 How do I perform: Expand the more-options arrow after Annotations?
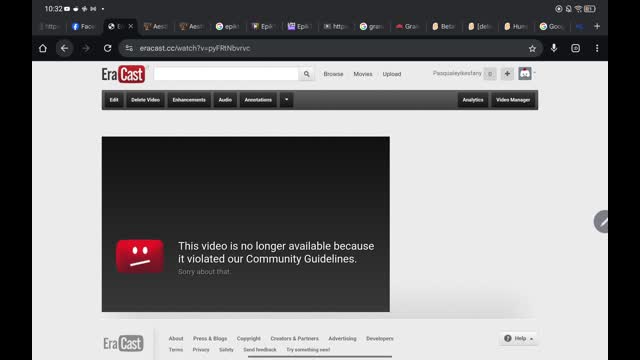[x=287, y=100]
